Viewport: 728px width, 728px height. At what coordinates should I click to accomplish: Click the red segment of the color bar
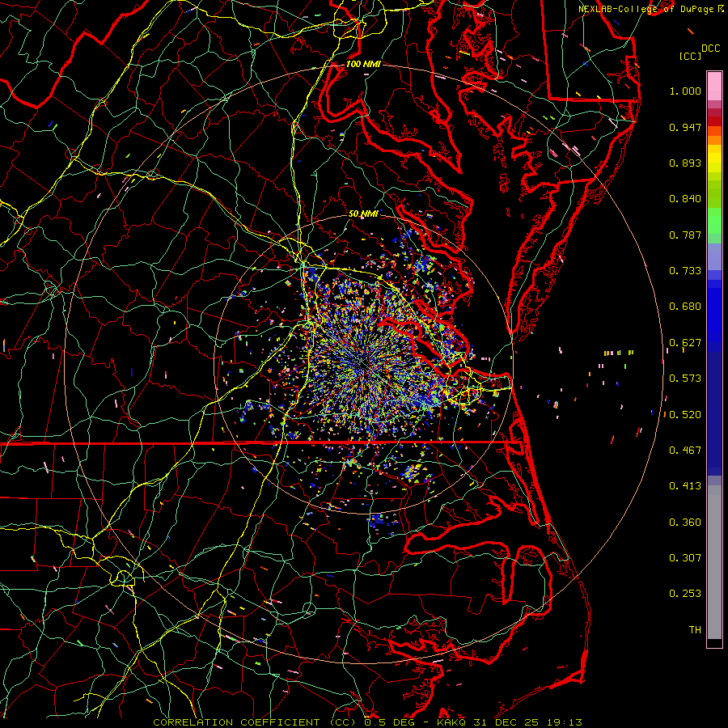point(714,121)
